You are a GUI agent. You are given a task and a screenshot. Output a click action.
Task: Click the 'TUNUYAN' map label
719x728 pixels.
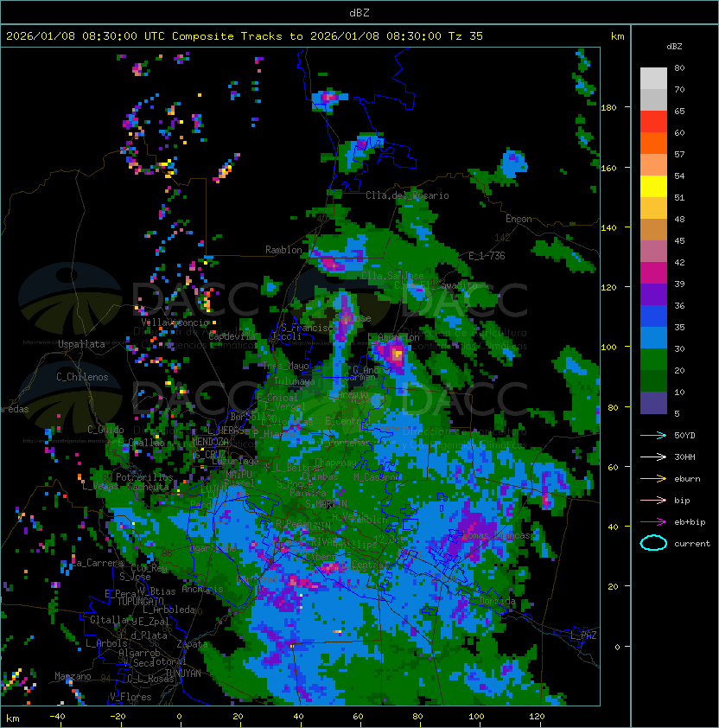[183, 674]
